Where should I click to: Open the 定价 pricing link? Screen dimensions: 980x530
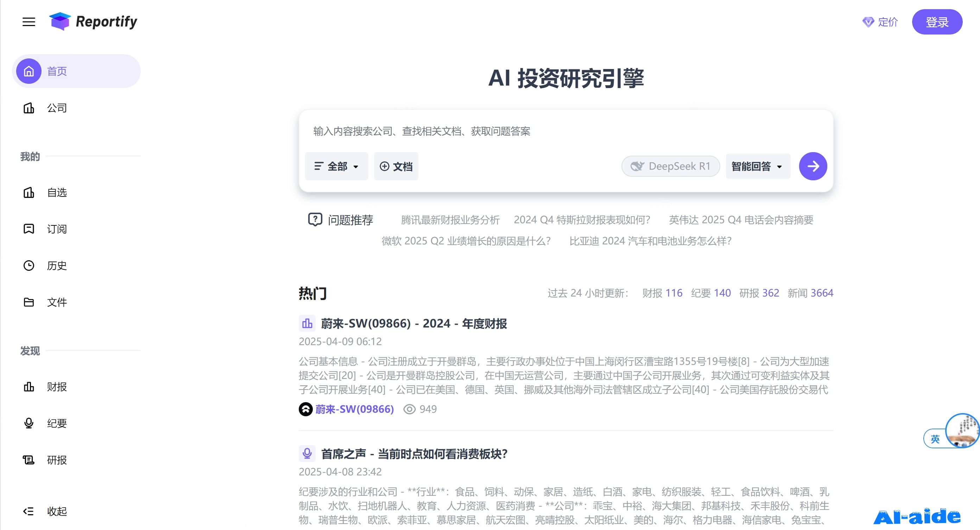click(x=880, y=22)
